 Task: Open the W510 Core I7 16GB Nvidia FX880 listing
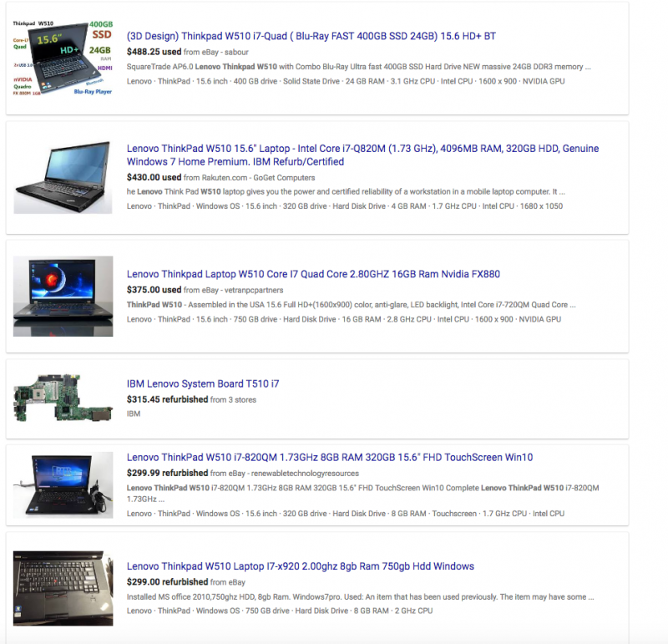[313, 274]
